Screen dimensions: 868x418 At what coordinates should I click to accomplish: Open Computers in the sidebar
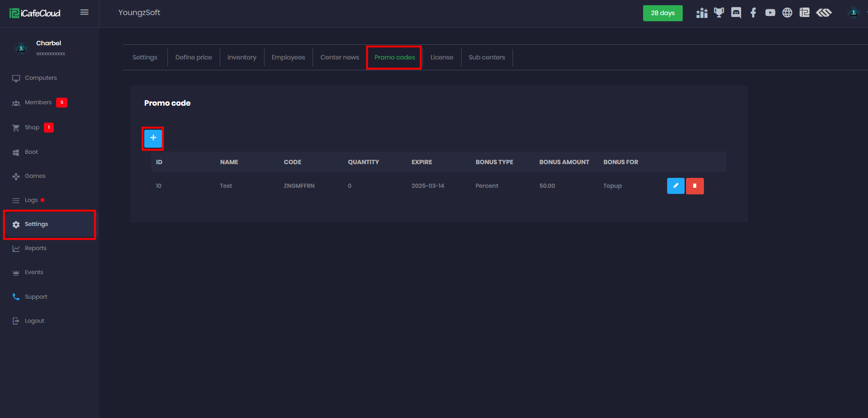pos(41,78)
